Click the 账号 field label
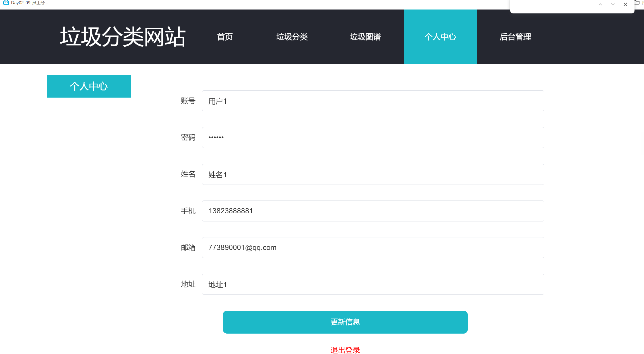This screenshot has width=644, height=354. (x=188, y=101)
